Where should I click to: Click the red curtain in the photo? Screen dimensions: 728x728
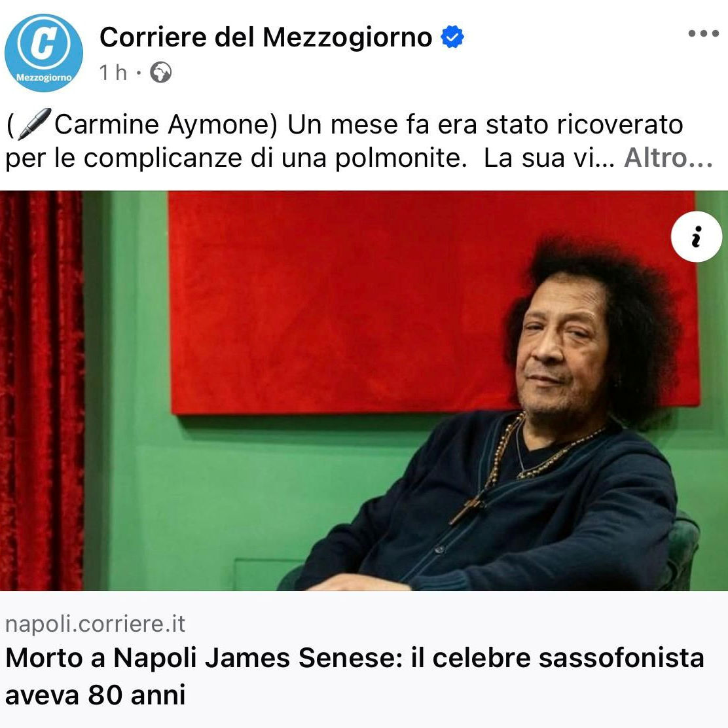[41, 390]
